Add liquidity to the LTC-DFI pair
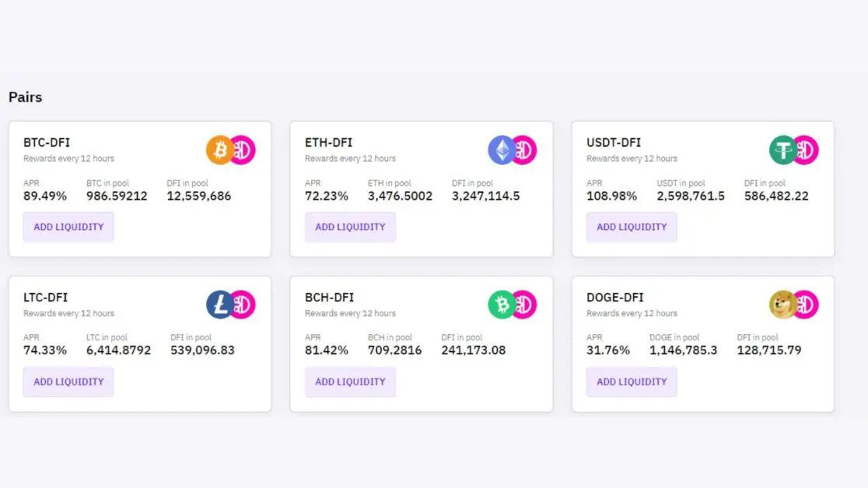Image resolution: width=868 pixels, height=488 pixels. tap(68, 382)
